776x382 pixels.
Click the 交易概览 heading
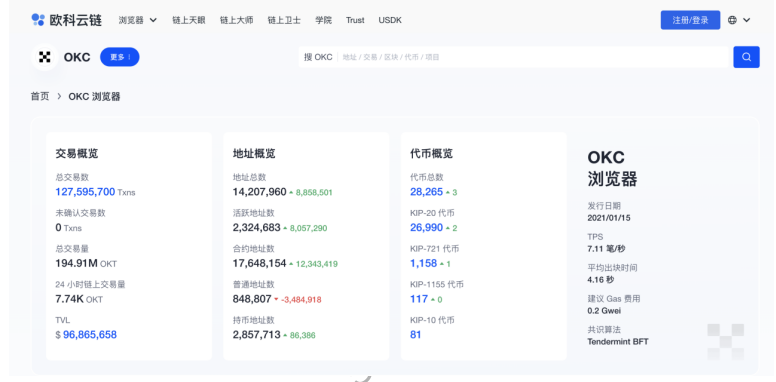click(x=77, y=154)
